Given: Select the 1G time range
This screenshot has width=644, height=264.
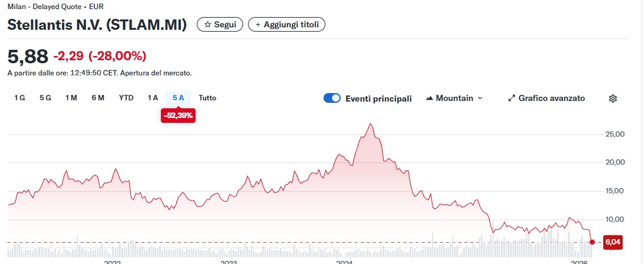Looking at the screenshot, I should click(20, 98).
